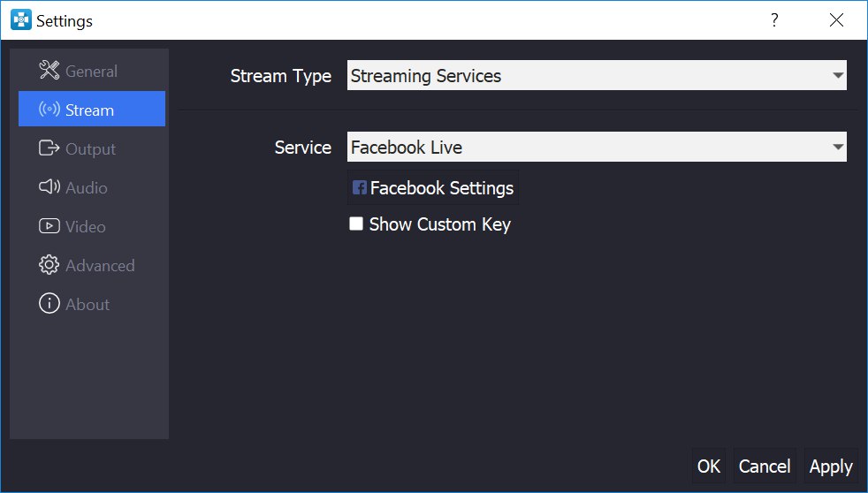The height and width of the screenshot is (493, 868).
Task: Dismiss the dialog with Cancel button
Action: point(765,466)
